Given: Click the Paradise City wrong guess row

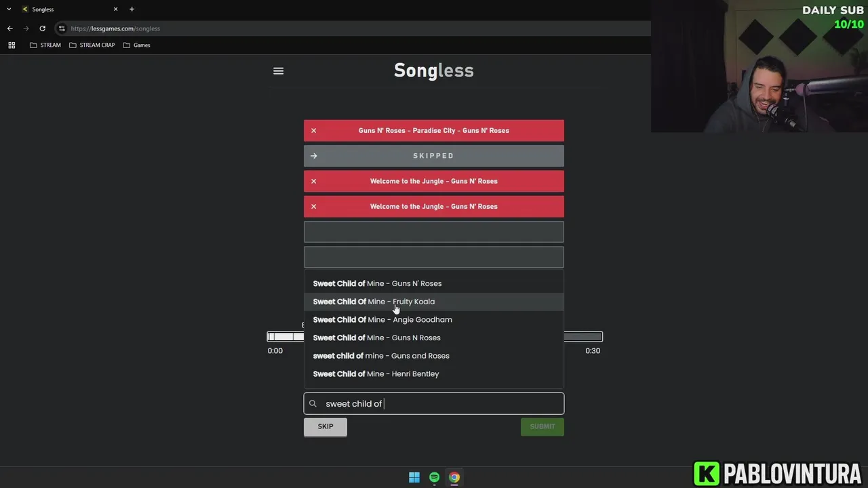Looking at the screenshot, I should [x=434, y=130].
